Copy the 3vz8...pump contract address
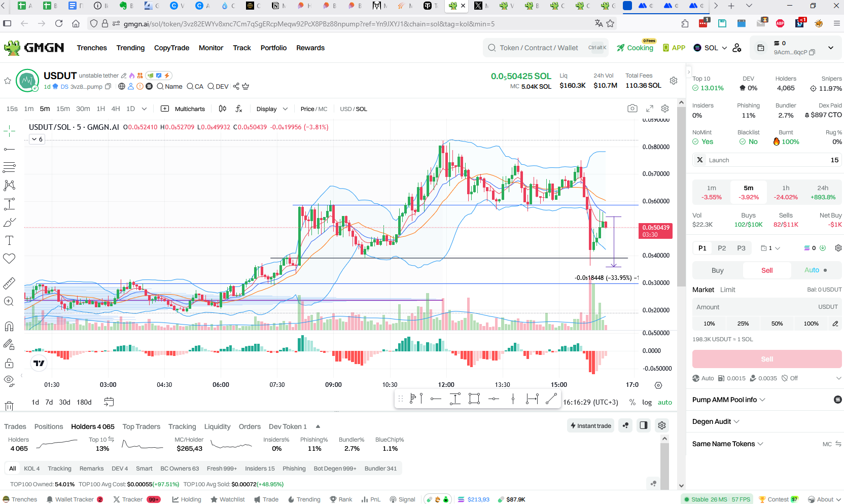844x504 pixels. click(x=108, y=87)
